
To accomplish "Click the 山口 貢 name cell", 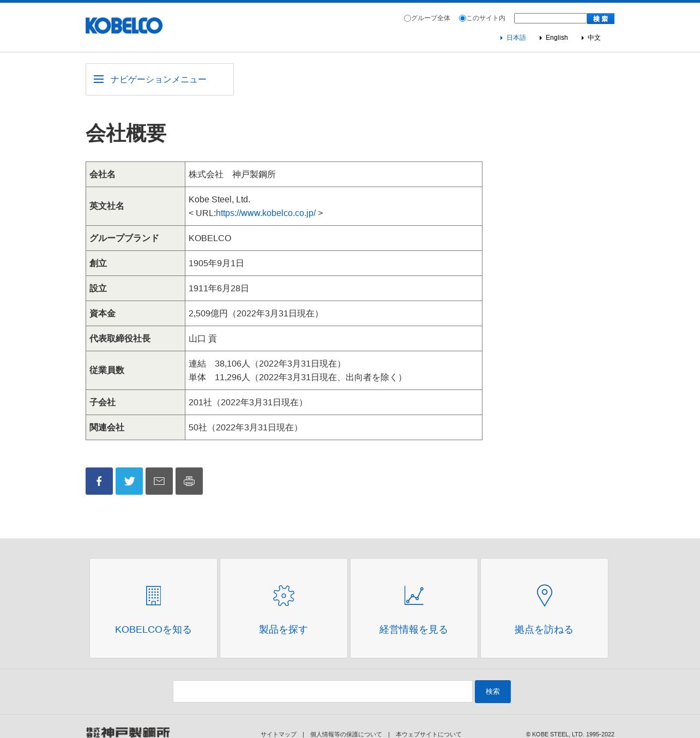I will click(334, 339).
